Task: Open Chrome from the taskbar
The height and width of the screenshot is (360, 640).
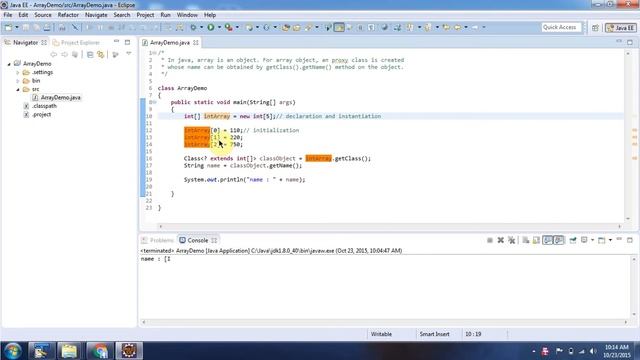Action: point(100,351)
